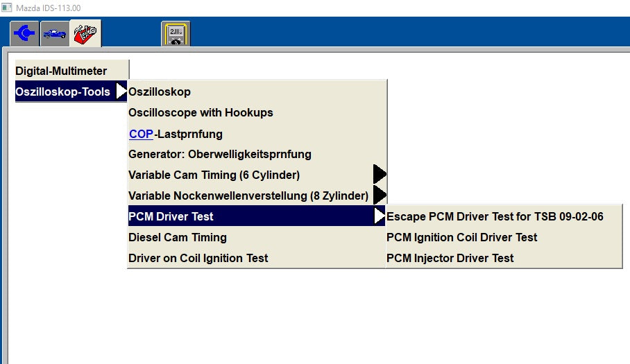
Task: Open the Oszilloskop menu item
Action: point(160,92)
